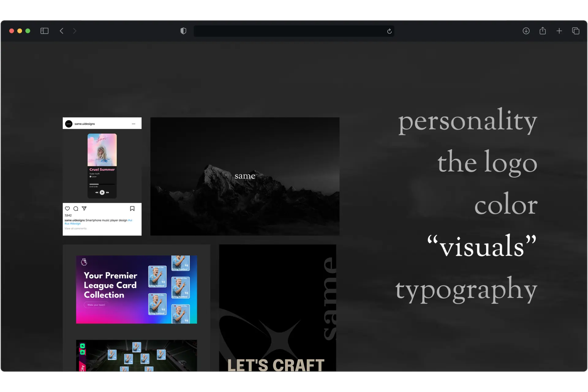This screenshot has height=392, width=588.
Task: Open the football pitch cards preview
Action: click(137, 356)
